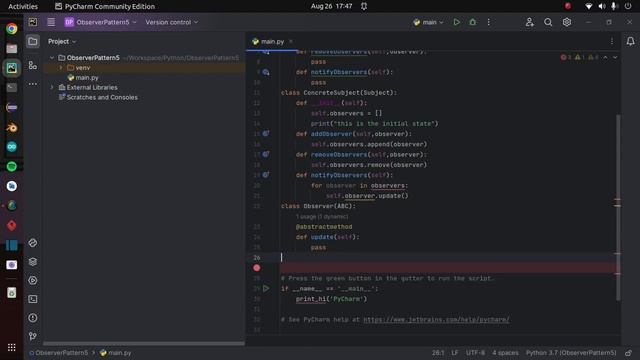Open more run actions menu in toolbar
Image resolution: width=640 pixels, height=360 pixels.
click(x=489, y=22)
